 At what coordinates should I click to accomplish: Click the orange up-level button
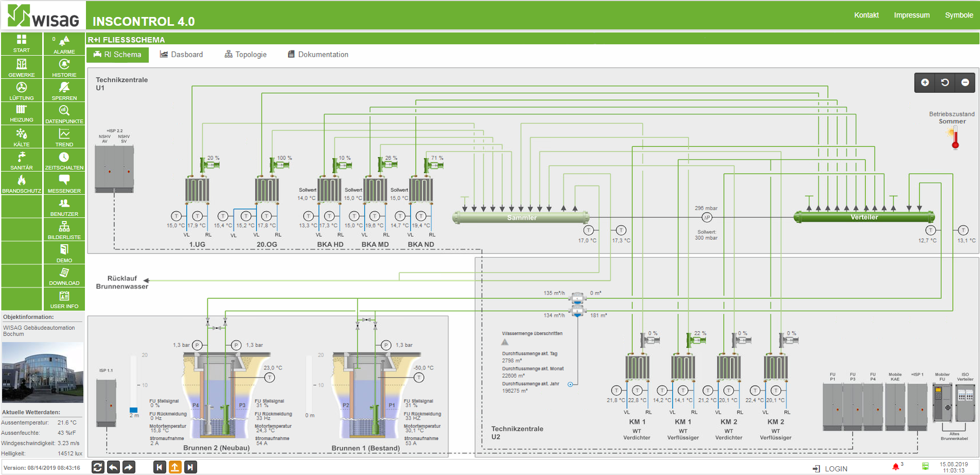point(175,467)
